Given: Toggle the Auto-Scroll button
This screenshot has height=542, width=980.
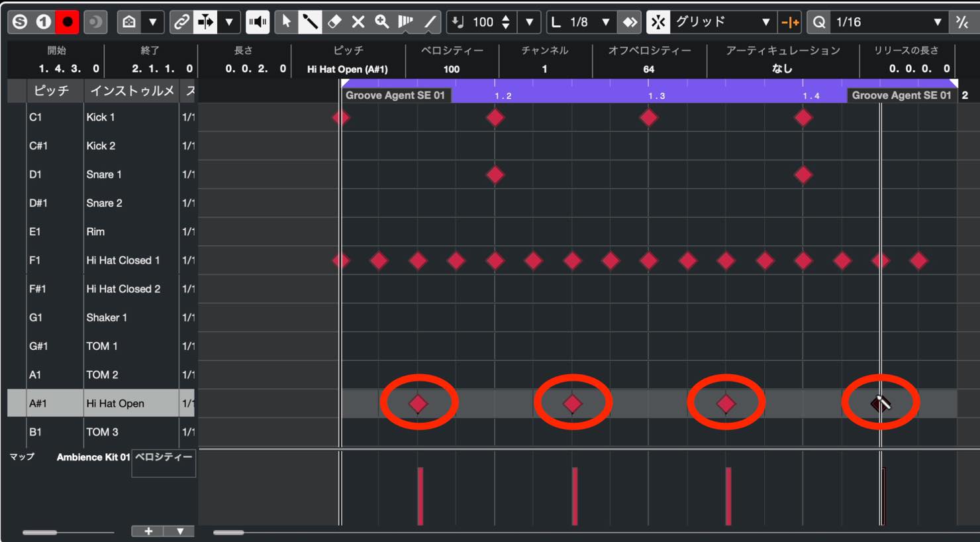Looking at the screenshot, I should pos(206,22).
